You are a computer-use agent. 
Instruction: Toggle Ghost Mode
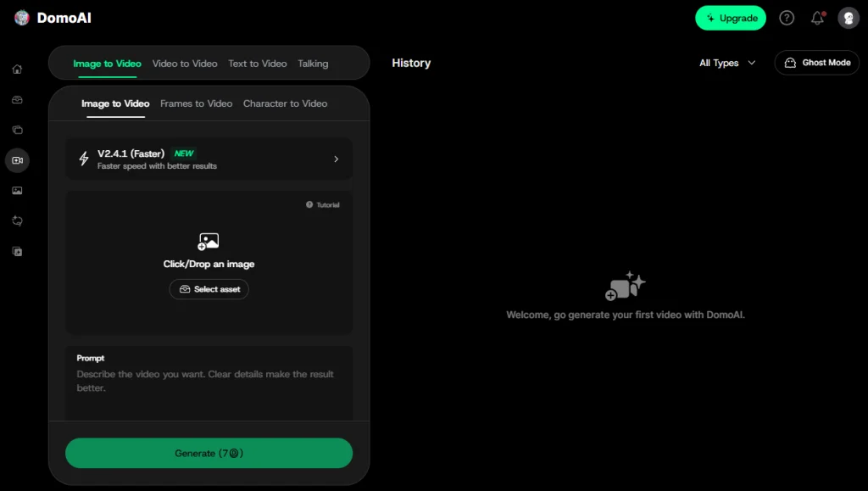(x=817, y=63)
